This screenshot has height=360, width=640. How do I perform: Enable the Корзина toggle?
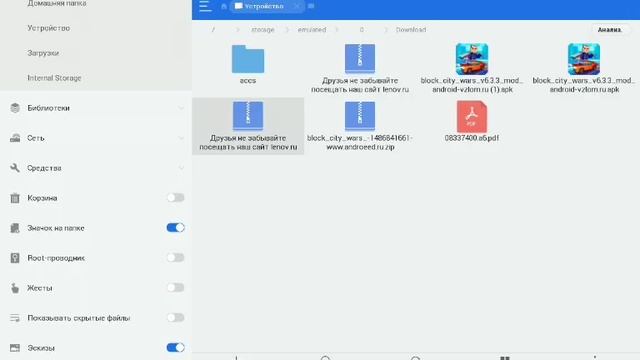coord(176,198)
